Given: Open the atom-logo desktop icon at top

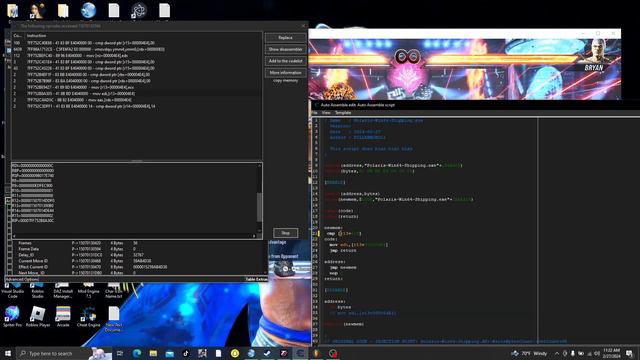Looking at the screenshot, I should click(x=139, y=10).
